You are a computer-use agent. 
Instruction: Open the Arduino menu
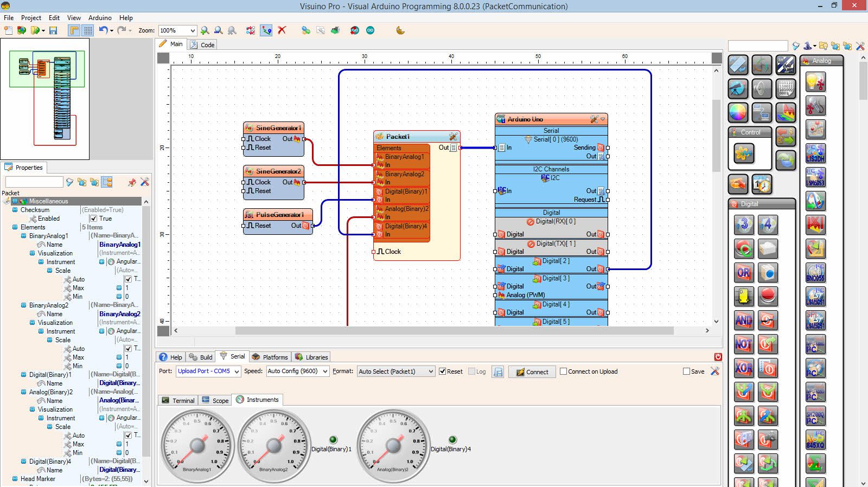[x=100, y=18]
